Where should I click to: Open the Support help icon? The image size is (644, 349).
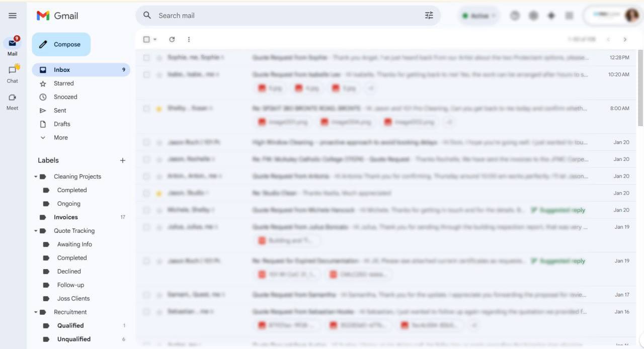coord(515,16)
